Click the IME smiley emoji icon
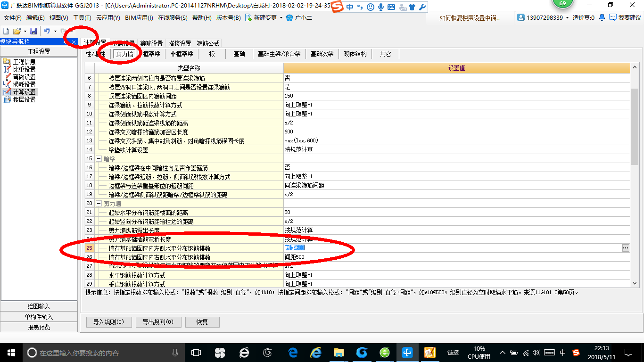This screenshot has width=644, height=362. tap(370, 7)
